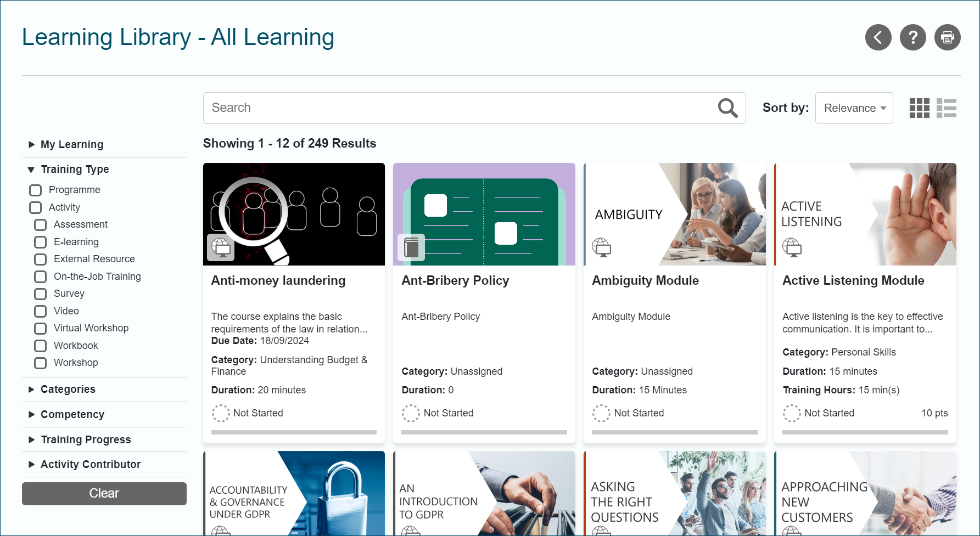
Task: Click the 10 pts label
Action: pyautogui.click(x=934, y=413)
